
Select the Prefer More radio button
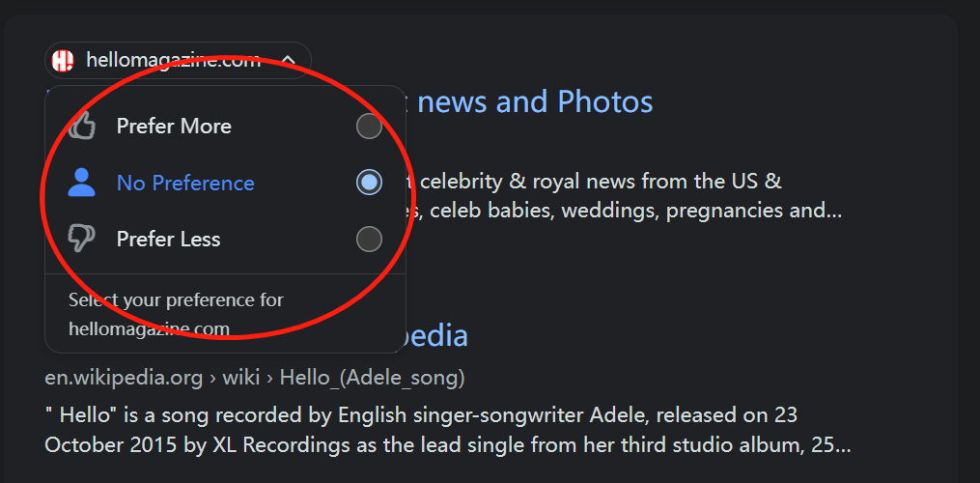(369, 127)
